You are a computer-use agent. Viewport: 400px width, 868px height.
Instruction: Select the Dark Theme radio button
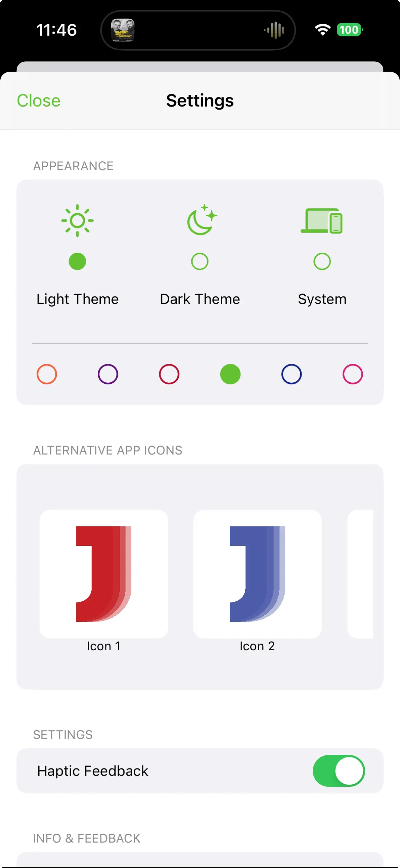200,261
